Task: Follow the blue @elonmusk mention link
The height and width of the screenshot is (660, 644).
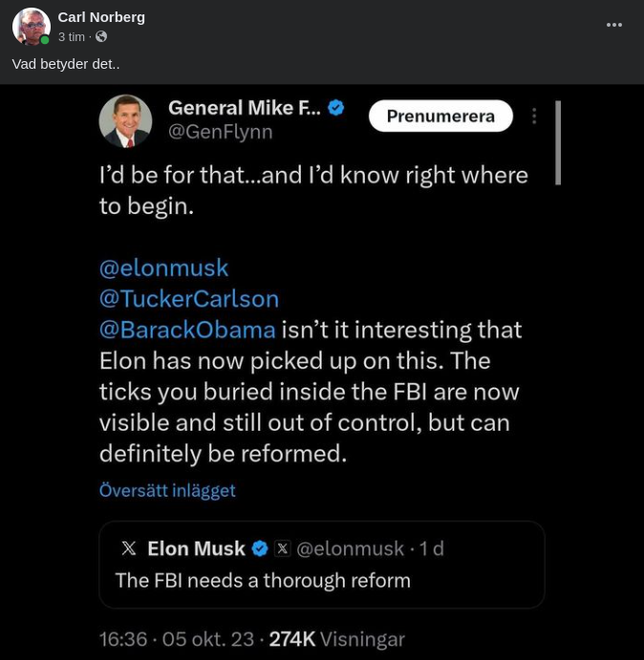Action: pyautogui.click(x=163, y=267)
